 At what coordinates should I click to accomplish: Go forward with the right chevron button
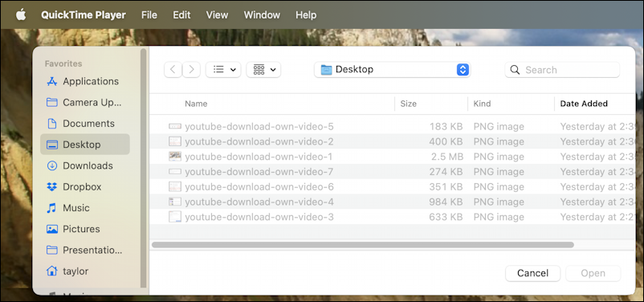pyautogui.click(x=191, y=69)
